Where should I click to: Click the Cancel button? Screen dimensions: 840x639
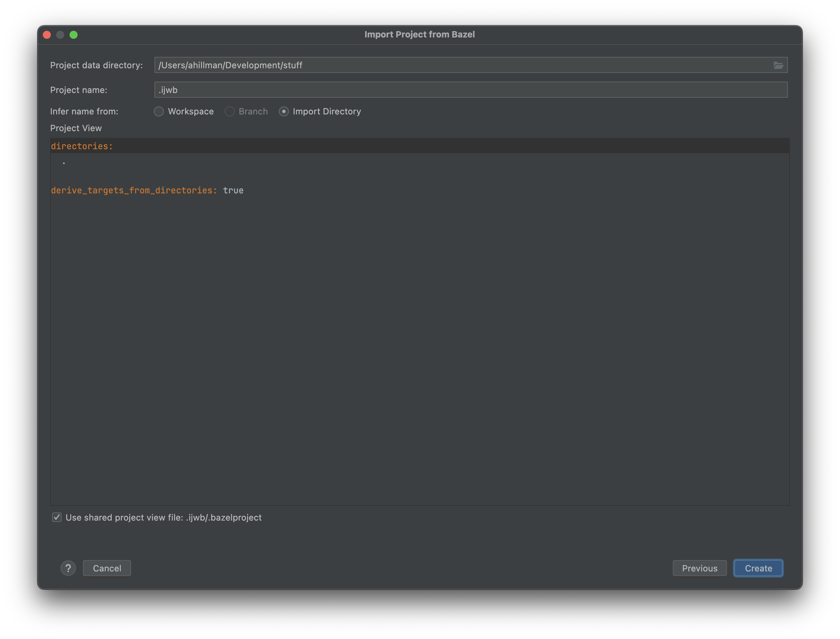107,568
